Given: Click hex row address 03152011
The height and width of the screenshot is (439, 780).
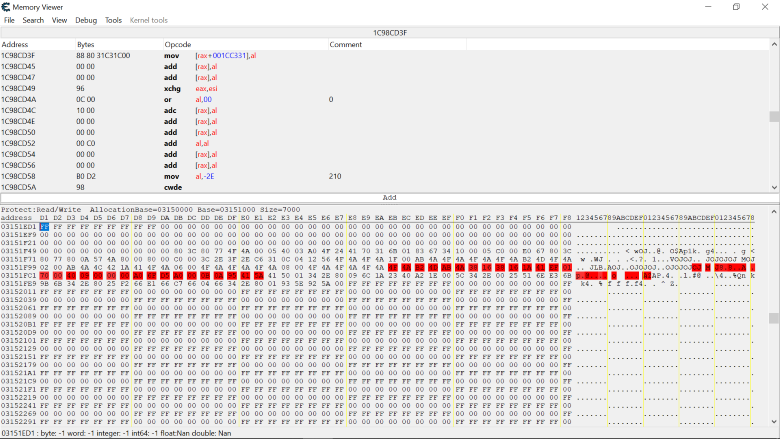Looking at the screenshot, I should (18, 292).
